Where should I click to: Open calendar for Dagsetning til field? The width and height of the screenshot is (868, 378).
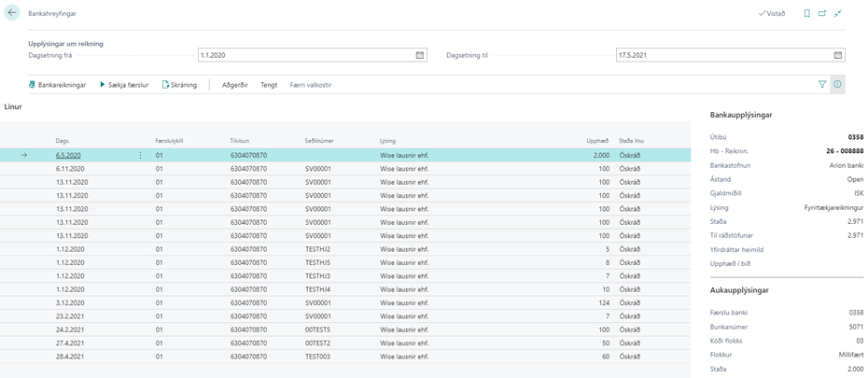(x=837, y=55)
